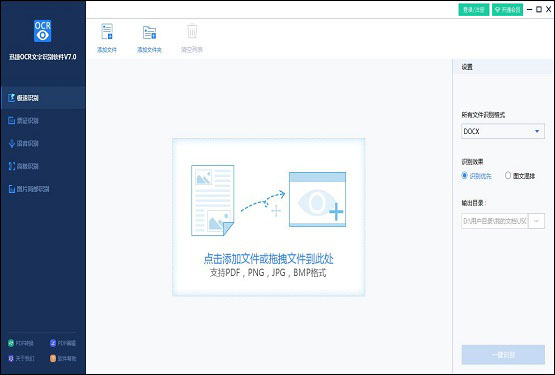
Task: Open 关于我们 (about us) at sidebar bottom
Action: point(21,358)
